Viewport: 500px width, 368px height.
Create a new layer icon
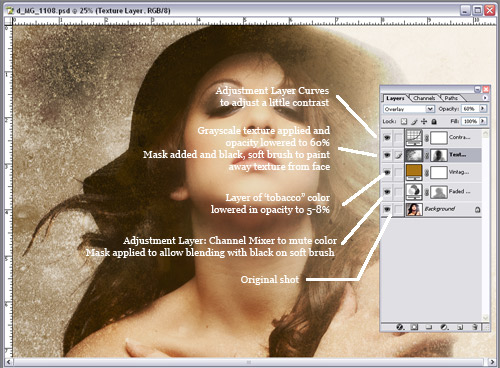[x=460, y=327]
